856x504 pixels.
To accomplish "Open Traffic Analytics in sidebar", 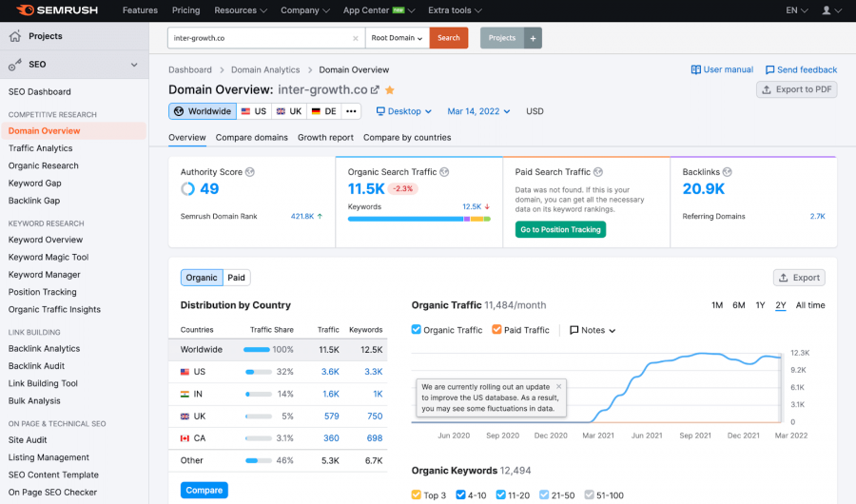I will click(x=40, y=148).
